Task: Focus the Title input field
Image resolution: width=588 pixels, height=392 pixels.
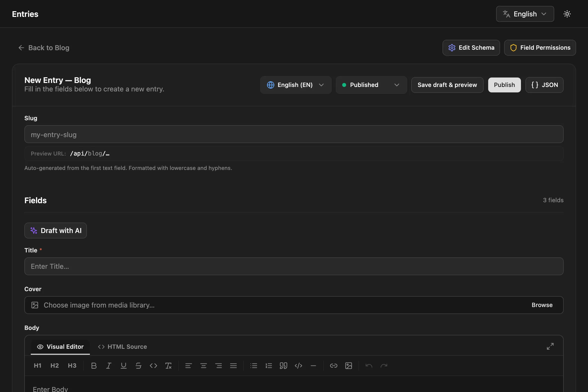Action: coord(294,266)
